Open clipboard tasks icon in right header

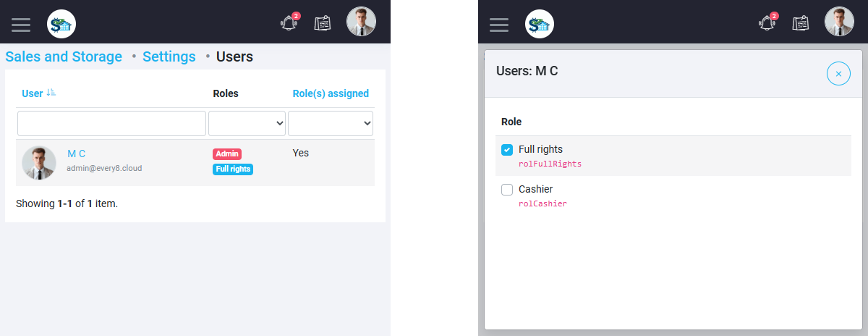coord(801,23)
